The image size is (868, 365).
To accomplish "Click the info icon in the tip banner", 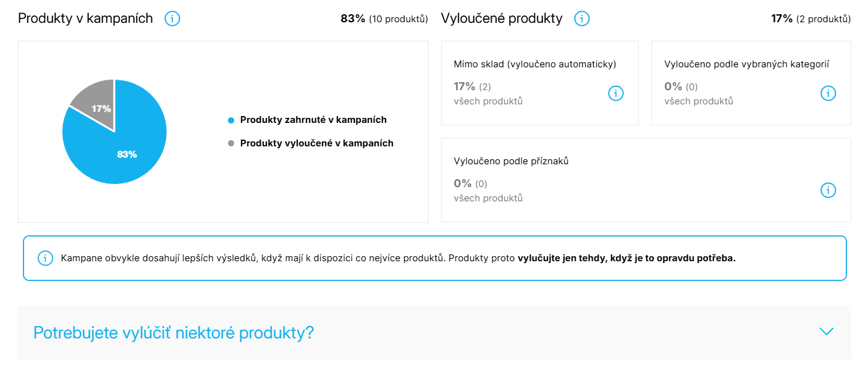I will pos(45,258).
